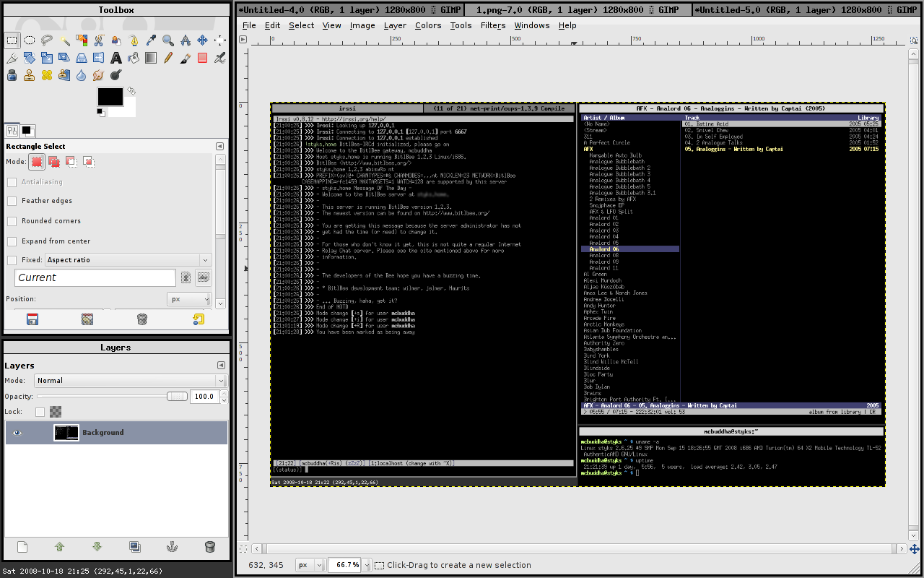This screenshot has height=578, width=924.
Task: Set selection mode to Replace current selection
Action: tap(37, 162)
